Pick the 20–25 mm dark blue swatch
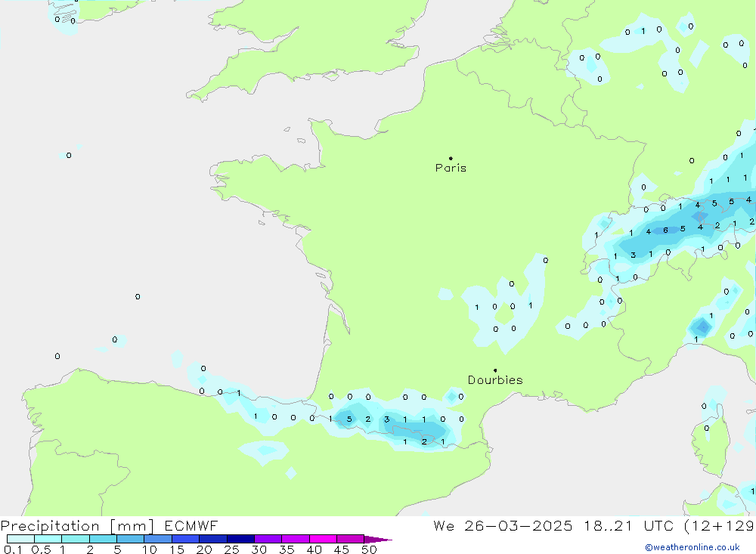 pyautogui.click(x=213, y=539)
